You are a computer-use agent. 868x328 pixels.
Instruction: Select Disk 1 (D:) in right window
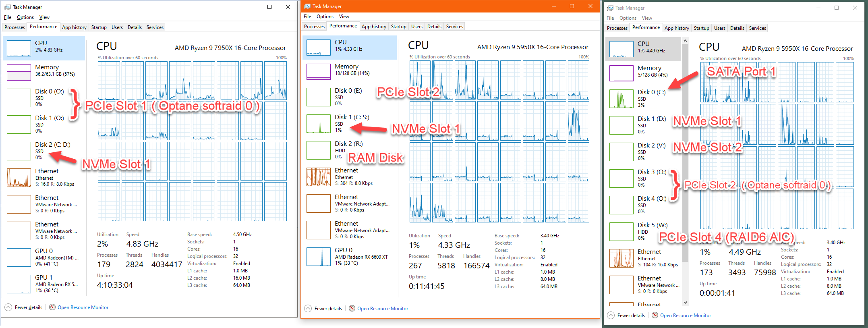pyautogui.click(x=643, y=125)
